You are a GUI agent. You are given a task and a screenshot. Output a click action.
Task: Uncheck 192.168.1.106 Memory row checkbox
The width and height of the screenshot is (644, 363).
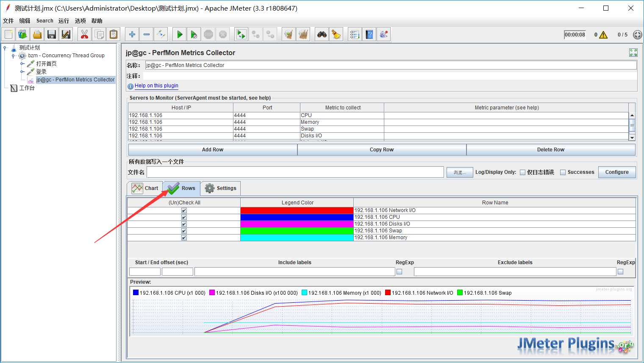point(184,237)
